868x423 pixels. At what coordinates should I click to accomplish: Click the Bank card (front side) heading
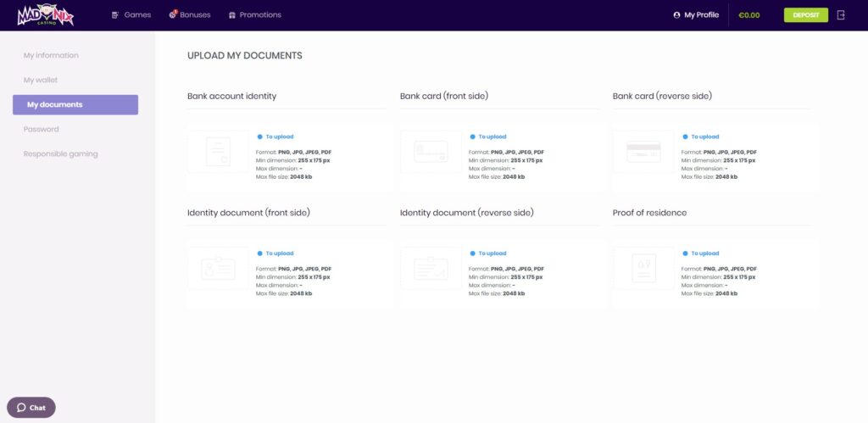coord(444,97)
